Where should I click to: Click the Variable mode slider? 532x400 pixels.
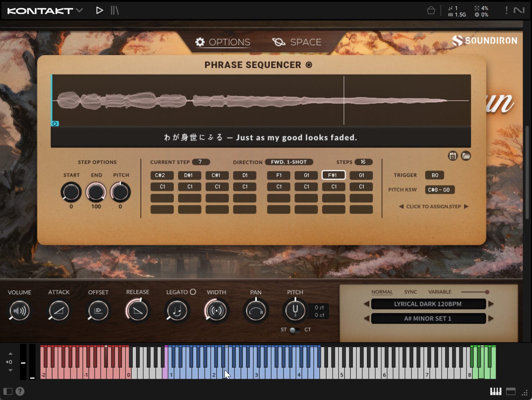point(475,292)
